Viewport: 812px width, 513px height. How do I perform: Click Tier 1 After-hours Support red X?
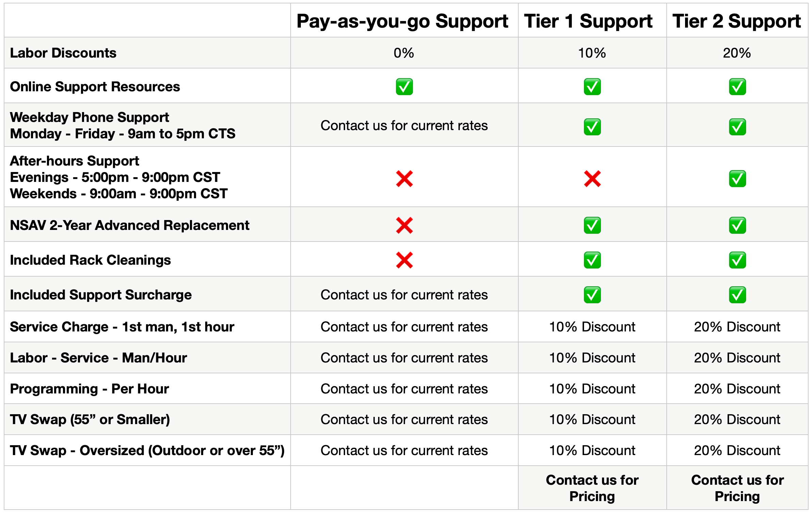click(x=592, y=179)
